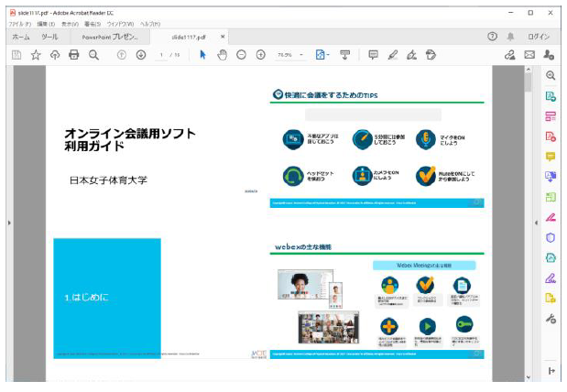This screenshot has height=392, width=567.
Task: Open the Organize Pages pink icon in right pane
Action: (x=551, y=116)
